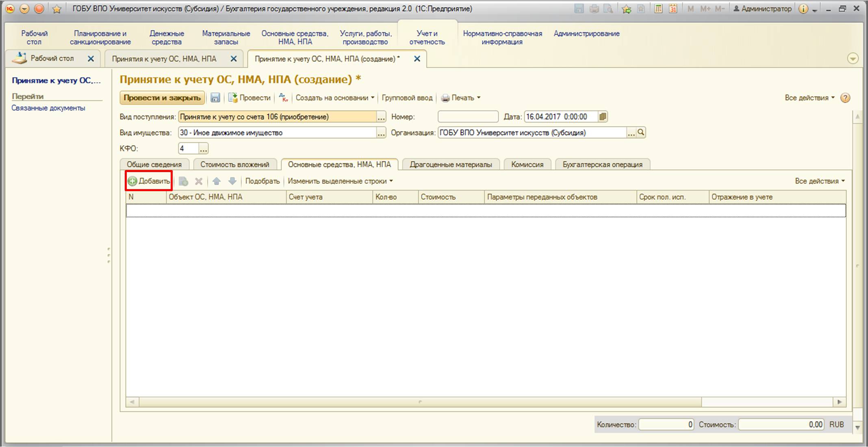Click the save document floppy icon
This screenshot has width=868, height=447.
coord(215,98)
